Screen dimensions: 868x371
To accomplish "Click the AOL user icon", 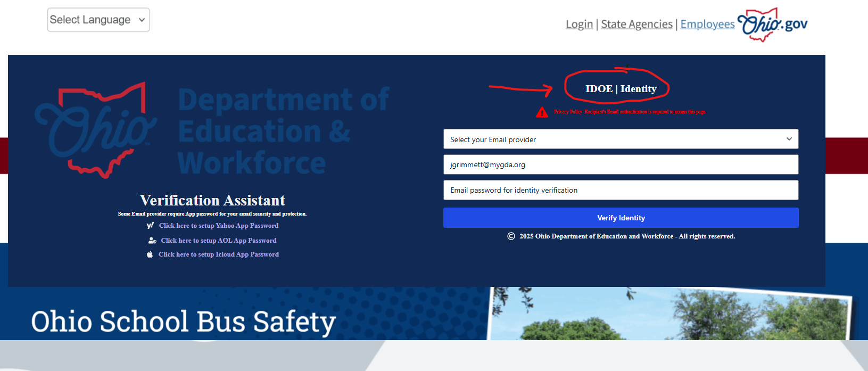I will [152, 241].
